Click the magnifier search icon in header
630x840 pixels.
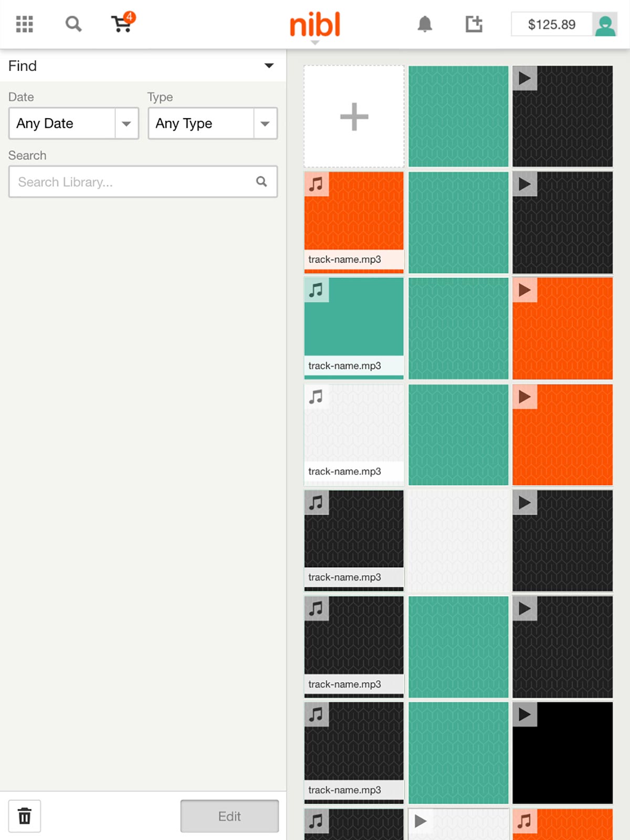tap(73, 24)
